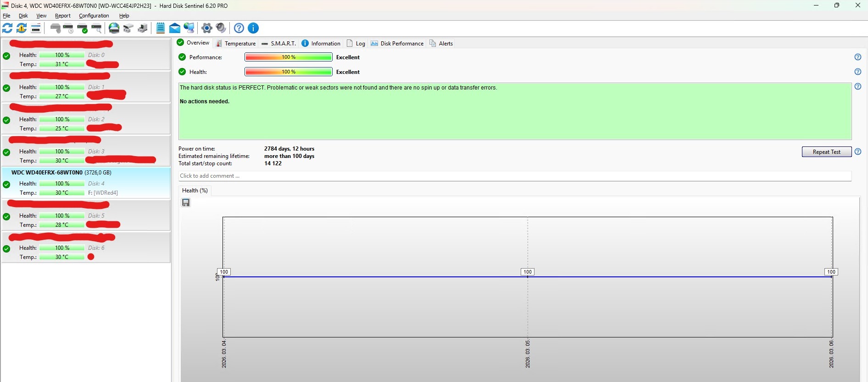
Task: Switch to the Log tab
Action: tap(356, 43)
